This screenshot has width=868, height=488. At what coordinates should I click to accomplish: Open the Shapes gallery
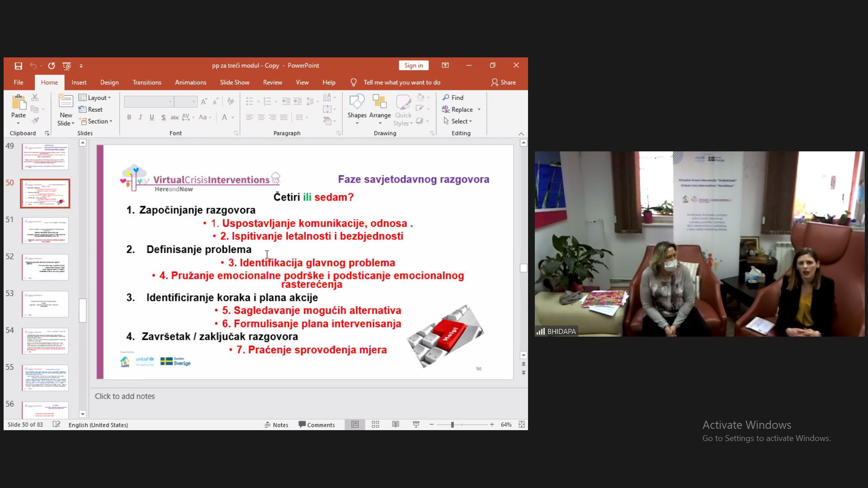point(357,103)
